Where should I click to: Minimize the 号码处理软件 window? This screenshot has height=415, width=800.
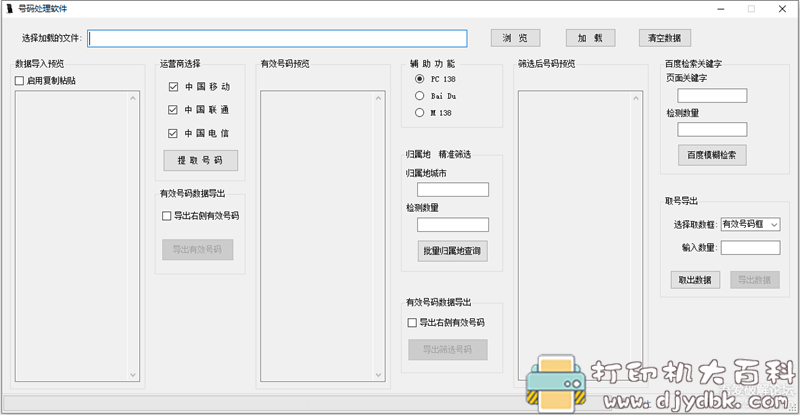[x=721, y=9]
